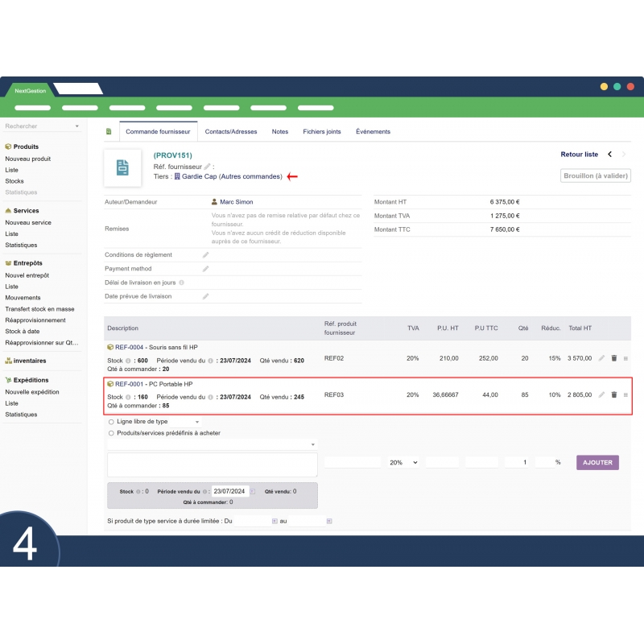Go to previous record with left chevron
This screenshot has width=644, height=644.
tap(610, 155)
